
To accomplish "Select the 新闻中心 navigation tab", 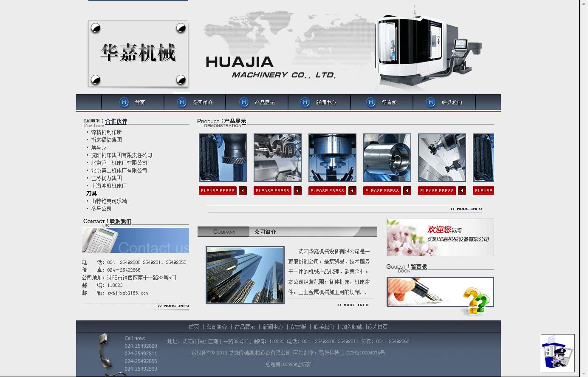I will tap(325, 102).
